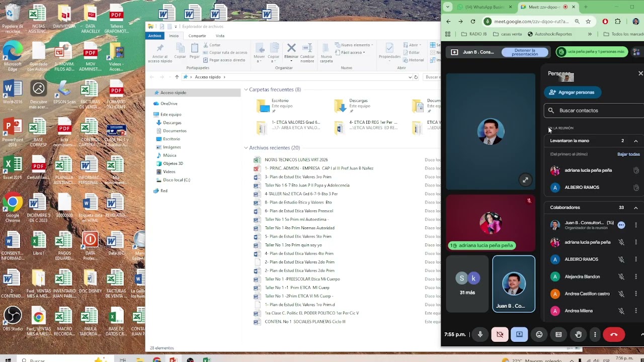Screen dimensions: 644x362
Task: Open more options in Meet toolbar
Action: [x=595, y=334]
